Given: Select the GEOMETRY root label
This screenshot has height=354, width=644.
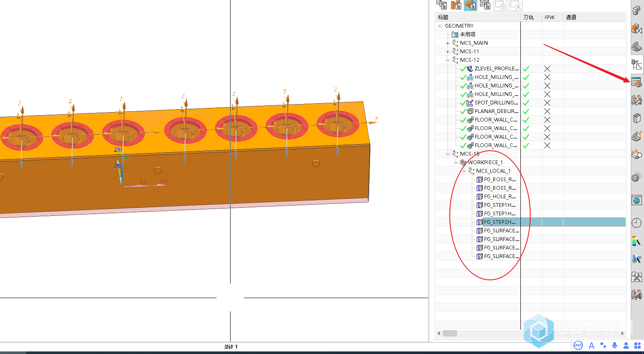Looking at the screenshot, I should [x=459, y=26].
